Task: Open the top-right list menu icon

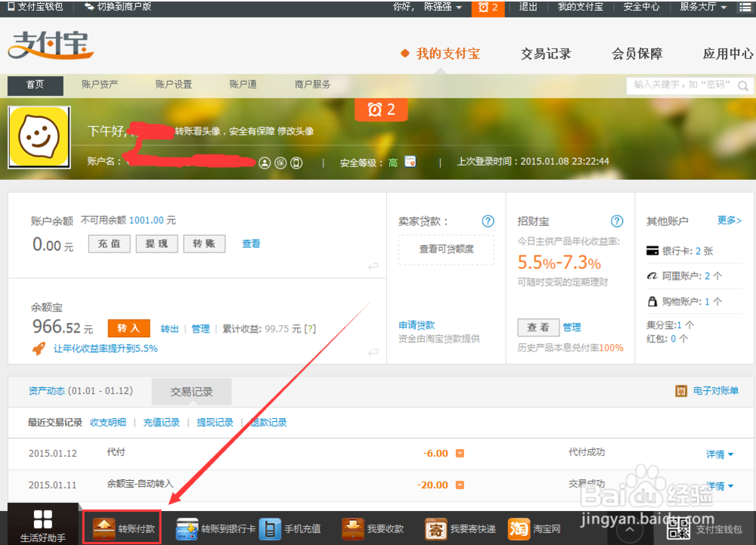Action: 745,8
